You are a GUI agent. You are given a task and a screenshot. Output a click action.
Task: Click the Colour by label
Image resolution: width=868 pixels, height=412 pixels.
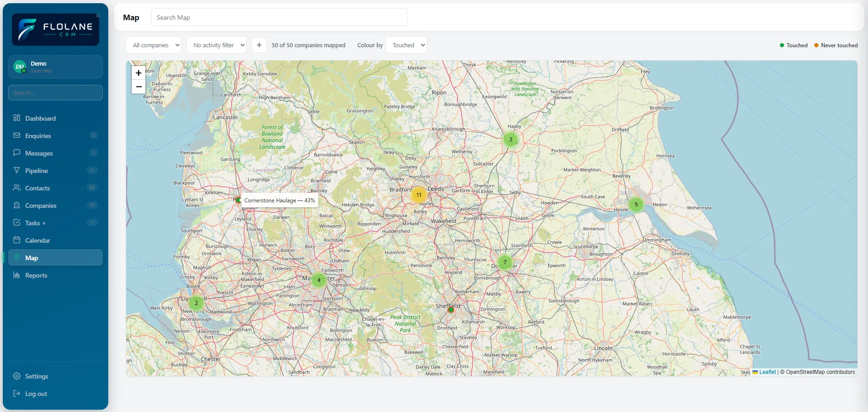click(370, 45)
